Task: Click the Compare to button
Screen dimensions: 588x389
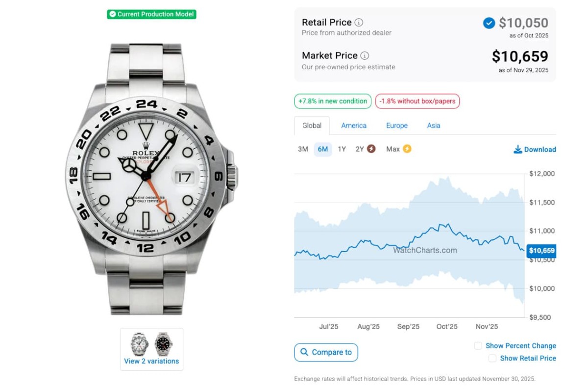Action: coord(326,352)
